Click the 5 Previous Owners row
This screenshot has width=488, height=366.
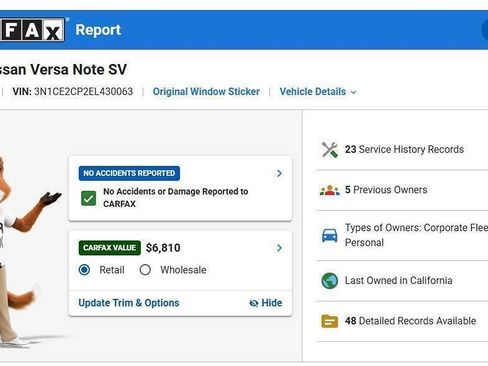(402, 190)
